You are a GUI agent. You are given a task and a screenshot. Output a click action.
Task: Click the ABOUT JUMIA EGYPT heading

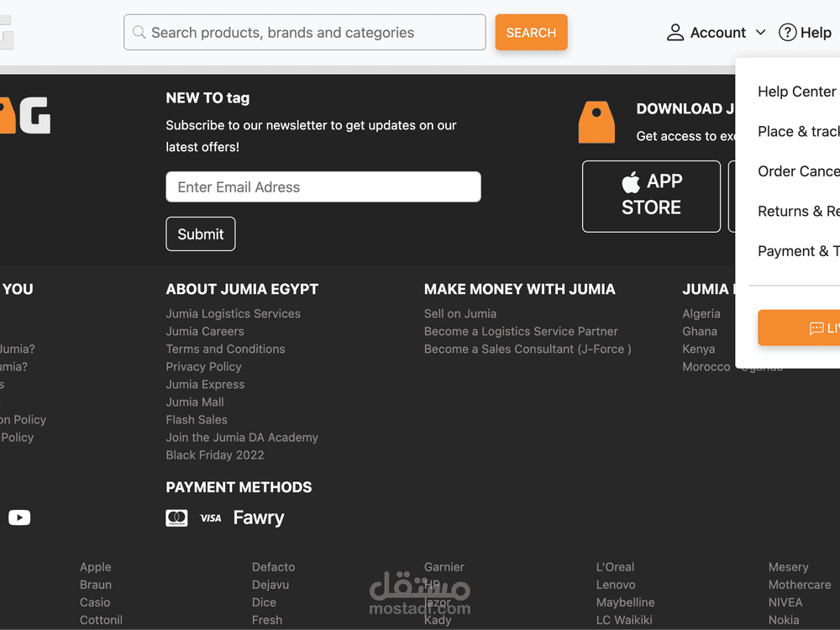coord(242,289)
